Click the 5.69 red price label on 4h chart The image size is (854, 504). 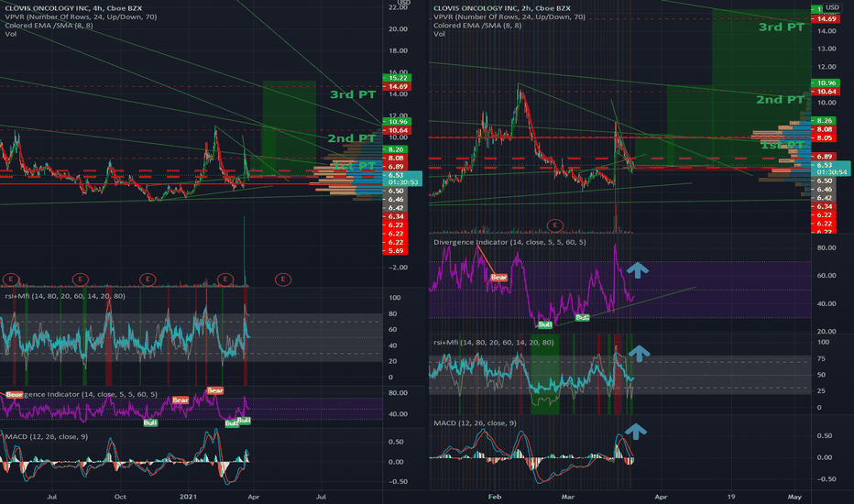pos(397,251)
